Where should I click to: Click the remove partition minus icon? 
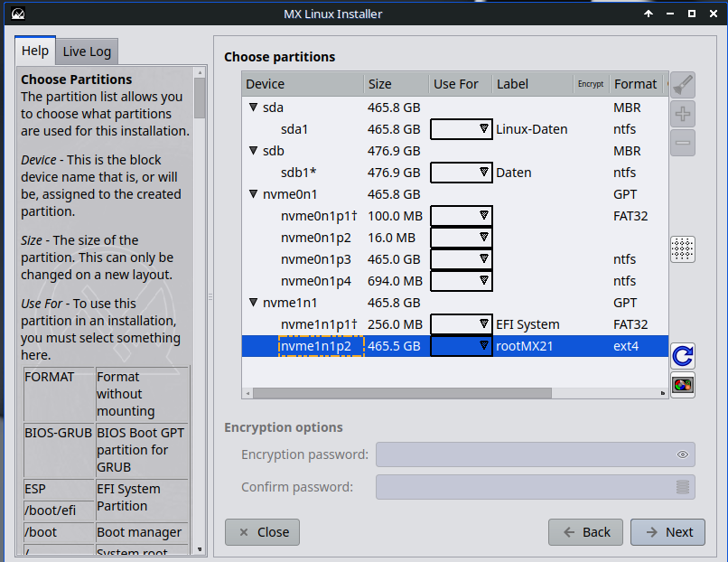pyautogui.click(x=683, y=143)
